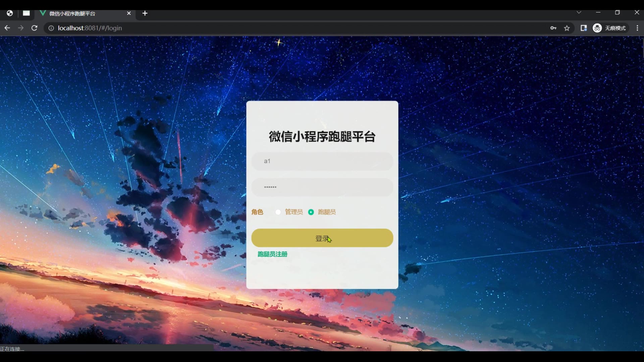Viewport: 644px width, 362px height.
Task: Close the browser window
Action: [637, 12]
